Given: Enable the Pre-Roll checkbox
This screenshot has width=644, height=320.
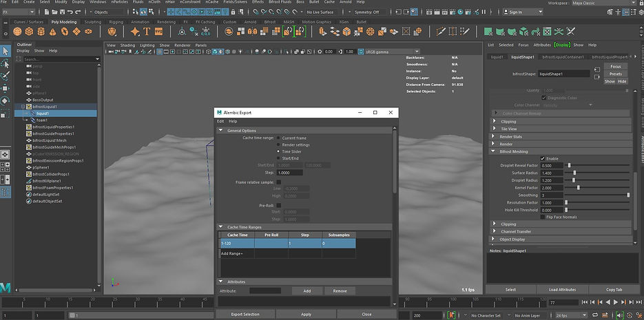Looking at the screenshot, I should click(x=279, y=205).
